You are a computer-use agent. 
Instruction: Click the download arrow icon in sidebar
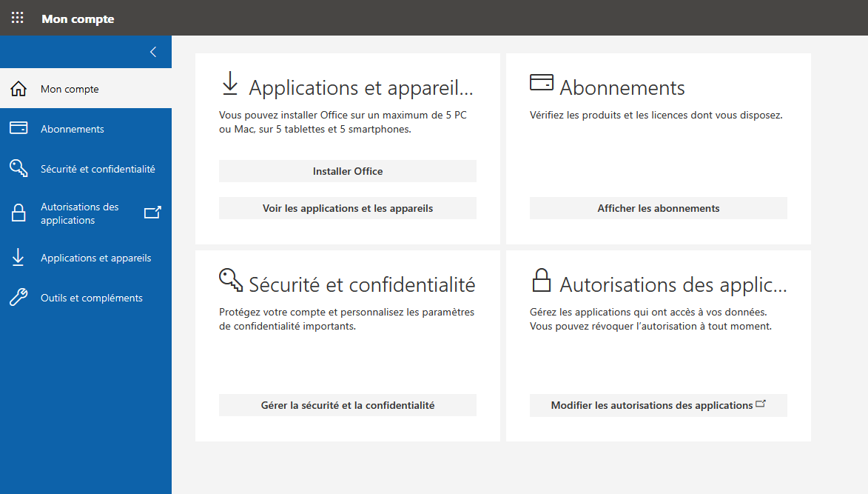pyautogui.click(x=18, y=258)
